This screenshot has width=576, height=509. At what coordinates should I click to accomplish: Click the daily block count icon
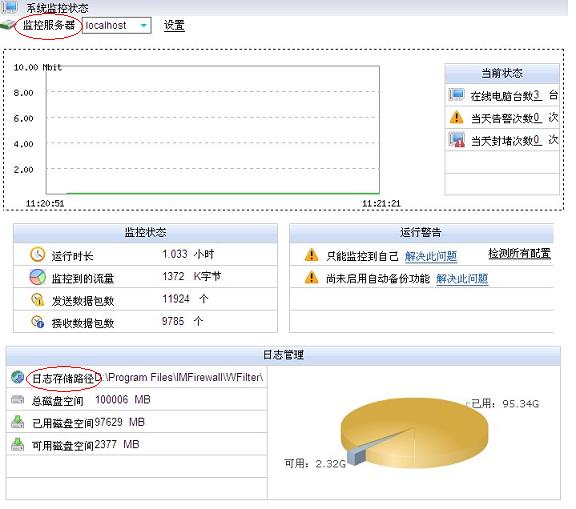point(457,140)
